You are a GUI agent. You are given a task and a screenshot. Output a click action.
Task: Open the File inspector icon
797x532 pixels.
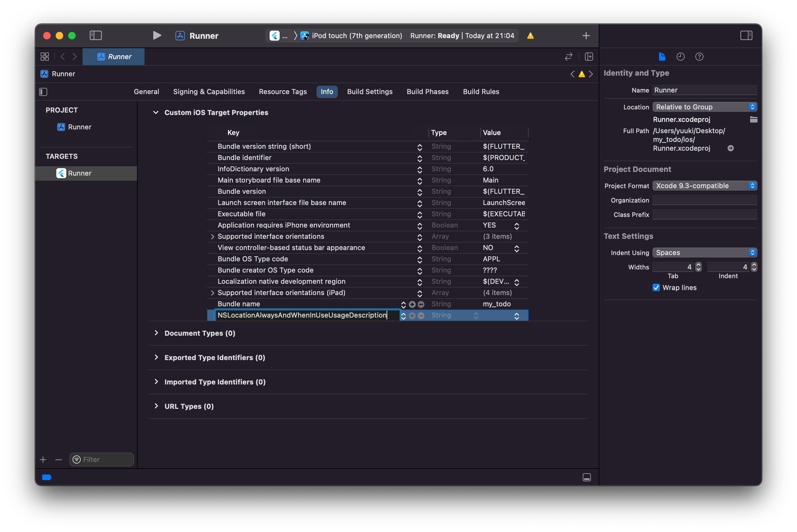[x=662, y=57]
